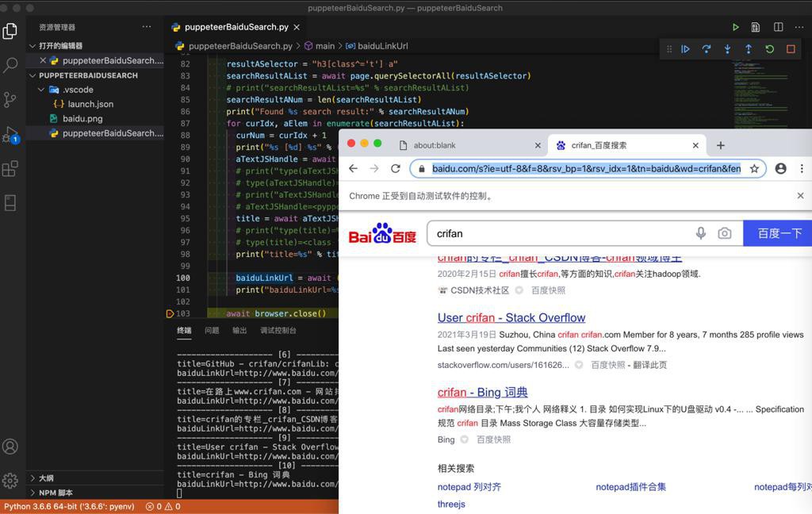Viewport: 812px width, 514px height.
Task: Open Chrome three-dot menu
Action: coord(801,168)
